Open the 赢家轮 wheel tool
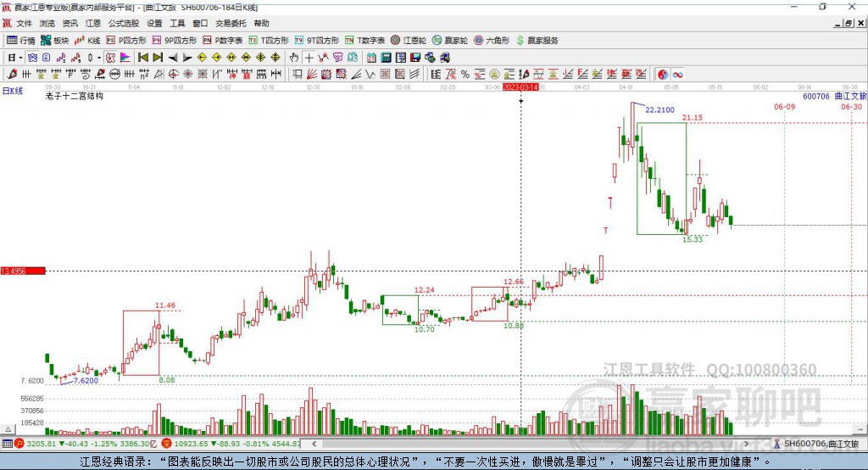The width and height of the screenshot is (868, 470). pyautogui.click(x=450, y=41)
